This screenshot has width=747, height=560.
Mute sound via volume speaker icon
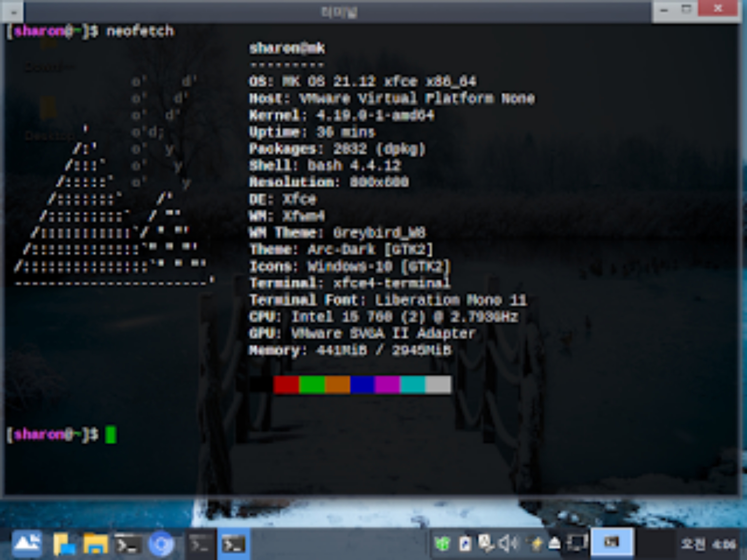coord(508,544)
